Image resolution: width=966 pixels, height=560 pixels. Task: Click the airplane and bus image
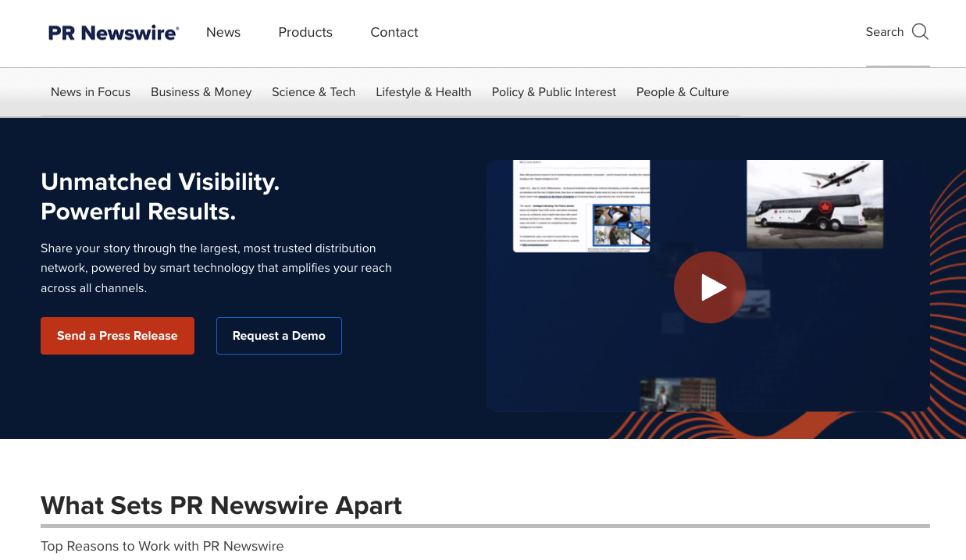(x=814, y=204)
